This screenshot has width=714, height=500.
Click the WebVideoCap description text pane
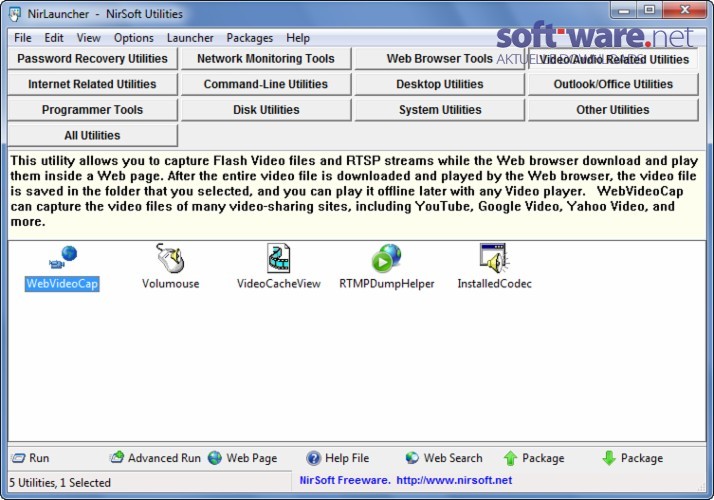pyautogui.click(x=357, y=195)
